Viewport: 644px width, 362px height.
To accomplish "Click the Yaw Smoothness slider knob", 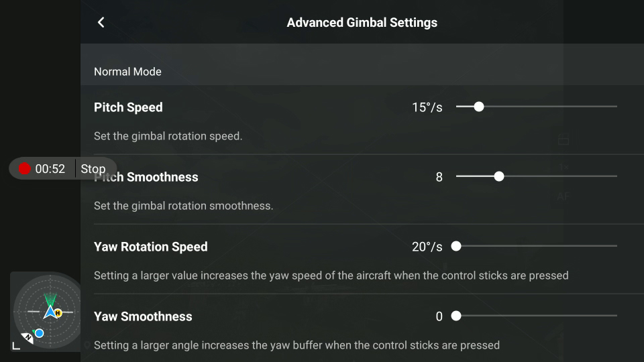I will coord(456,316).
